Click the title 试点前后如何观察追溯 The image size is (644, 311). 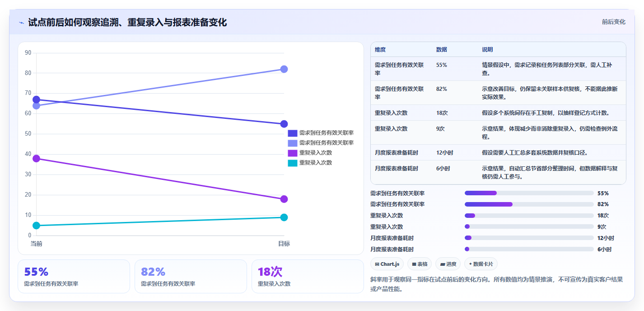coord(127,22)
